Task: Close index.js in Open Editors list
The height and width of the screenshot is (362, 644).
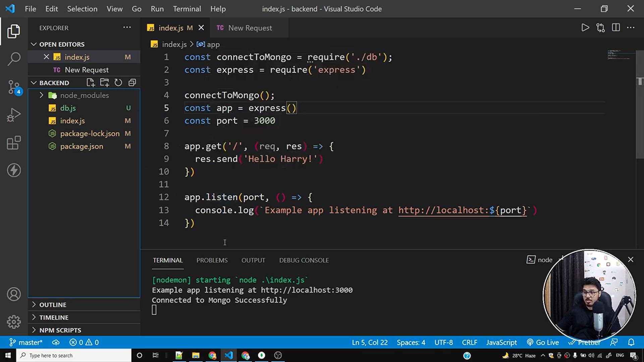Action: point(47,57)
